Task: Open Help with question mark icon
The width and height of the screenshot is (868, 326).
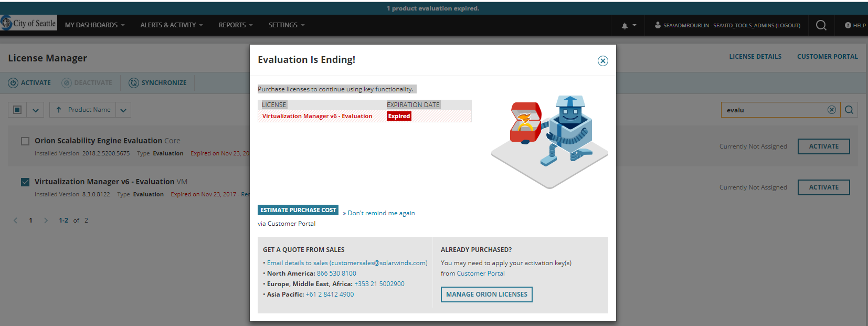Action: click(855, 25)
